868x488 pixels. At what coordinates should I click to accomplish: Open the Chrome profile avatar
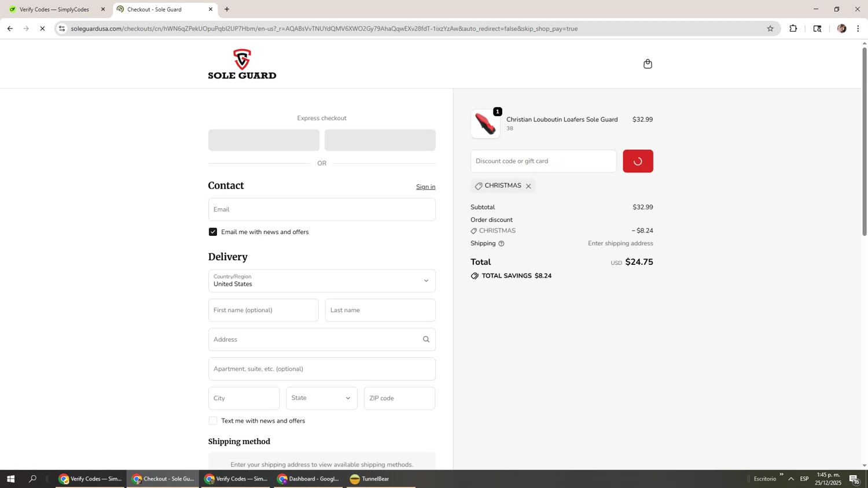[x=842, y=28]
